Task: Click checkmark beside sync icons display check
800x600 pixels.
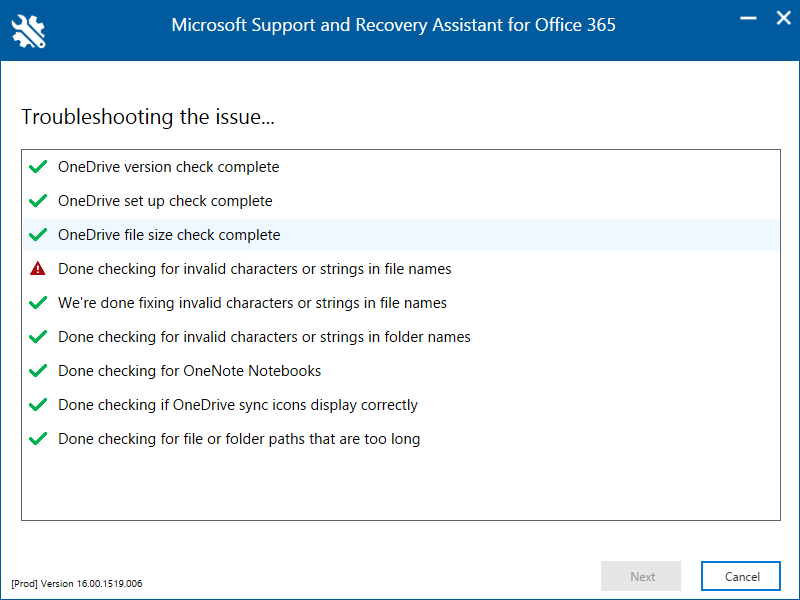Action: 38,405
